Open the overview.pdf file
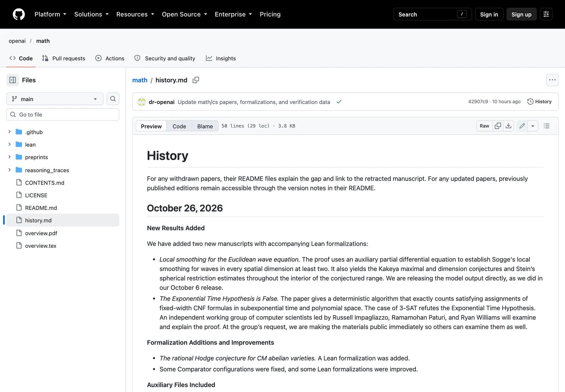Viewport: 565px width, 392px height. 41,233
